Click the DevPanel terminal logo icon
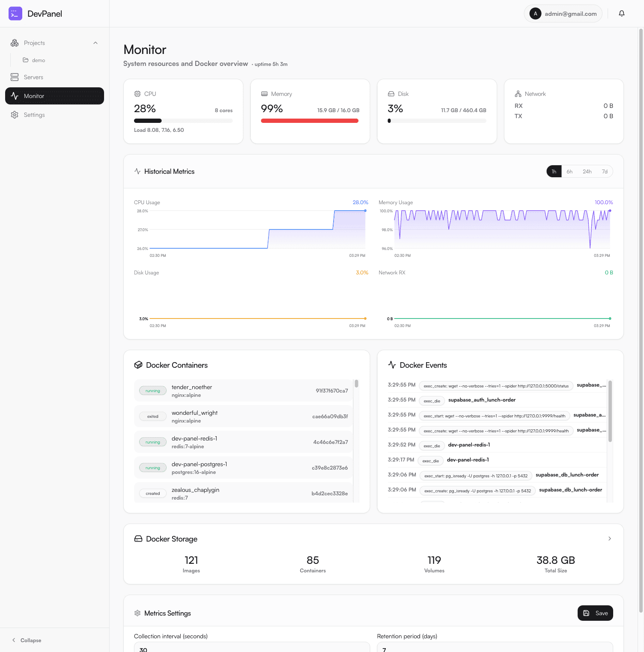 (x=15, y=13)
